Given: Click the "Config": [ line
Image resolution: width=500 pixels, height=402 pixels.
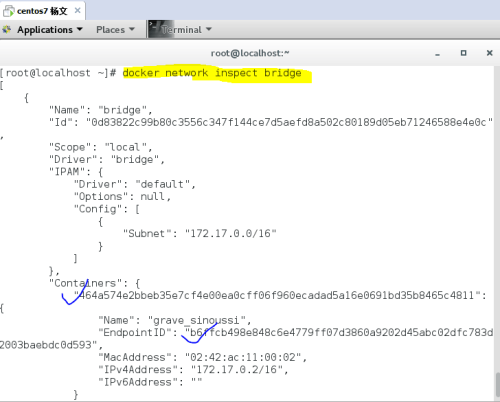Looking at the screenshot, I should 107,209.
